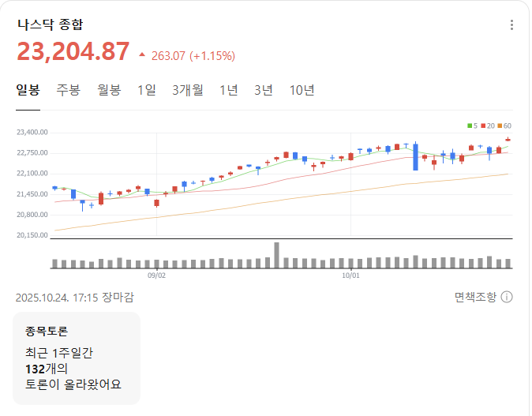This screenshot has width=532, height=416.
Task: Click the 23,400.00 price axis label
Action: (32, 133)
